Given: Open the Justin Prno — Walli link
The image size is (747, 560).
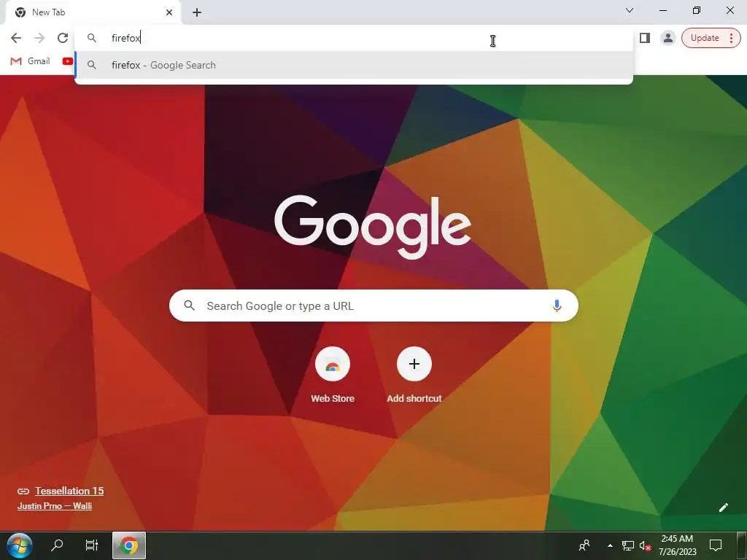Looking at the screenshot, I should point(54,506).
